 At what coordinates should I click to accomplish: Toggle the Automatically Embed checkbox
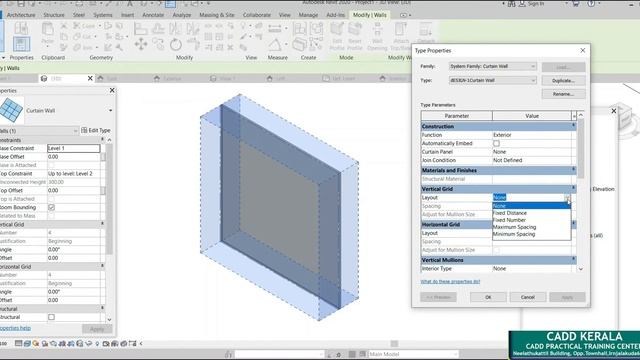(496, 144)
